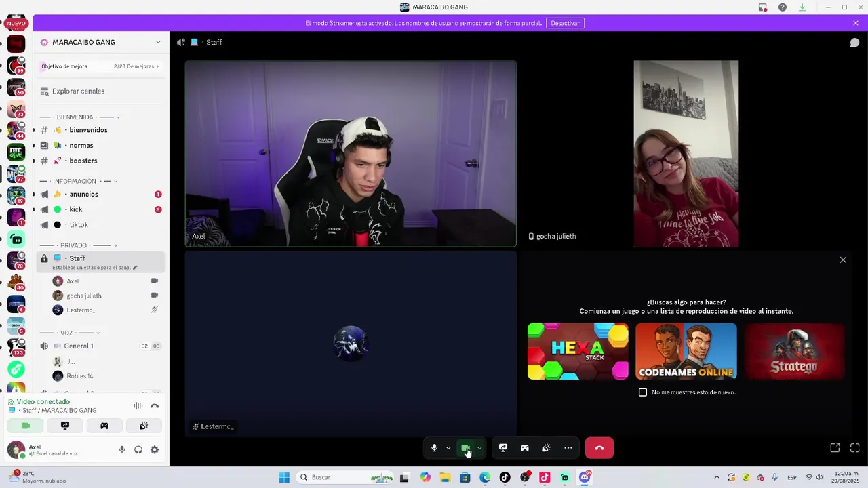
Task: Open File Explorer from the taskbar
Action: tap(445, 477)
